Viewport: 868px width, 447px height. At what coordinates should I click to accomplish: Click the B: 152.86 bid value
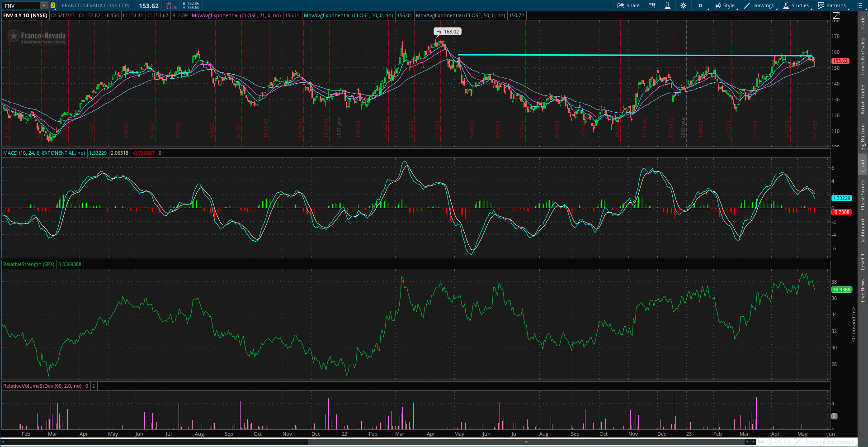coord(191,4)
